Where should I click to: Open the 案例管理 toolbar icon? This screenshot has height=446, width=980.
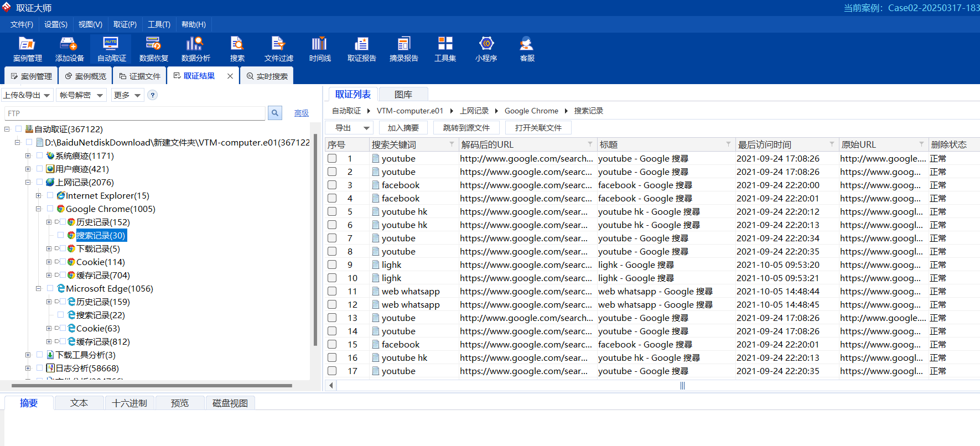pyautogui.click(x=27, y=49)
